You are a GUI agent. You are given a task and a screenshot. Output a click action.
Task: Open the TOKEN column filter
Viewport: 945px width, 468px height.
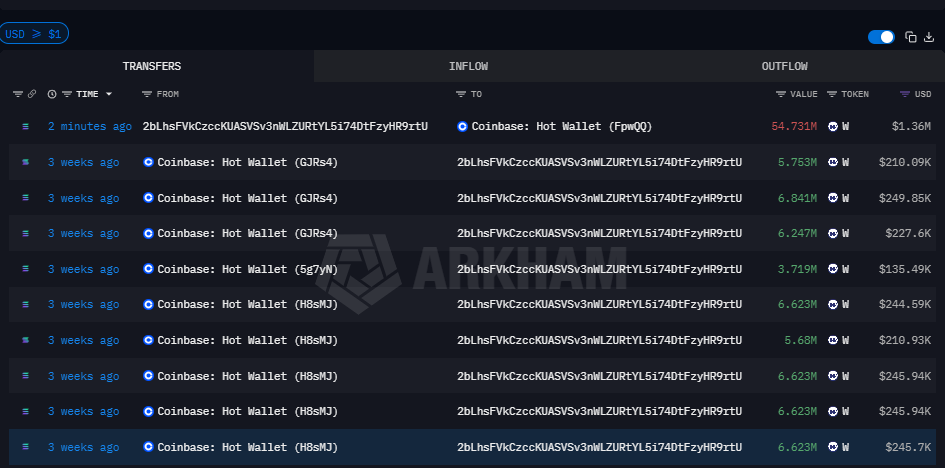pyautogui.click(x=832, y=94)
